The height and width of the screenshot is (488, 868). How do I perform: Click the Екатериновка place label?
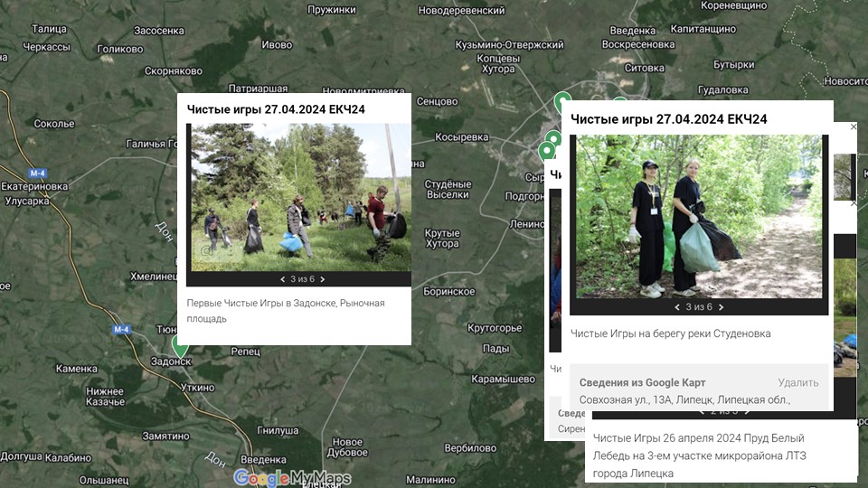[x=34, y=186]
